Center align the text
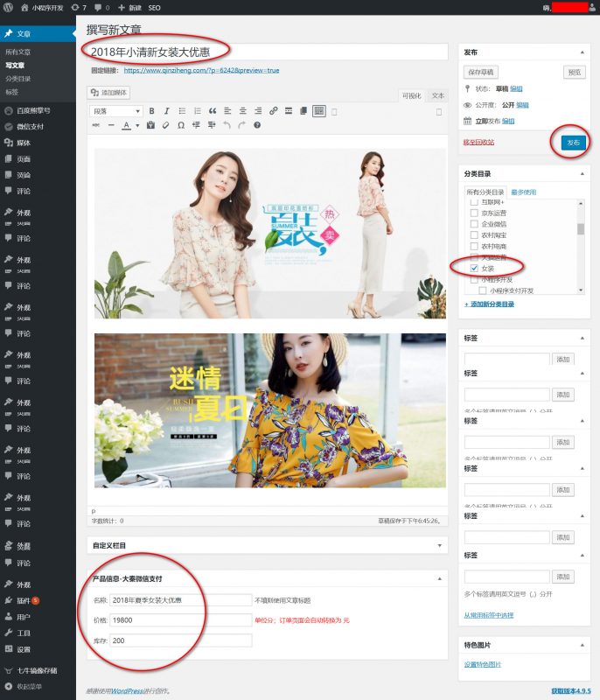 pyautogui.click(x=242, y=111)
